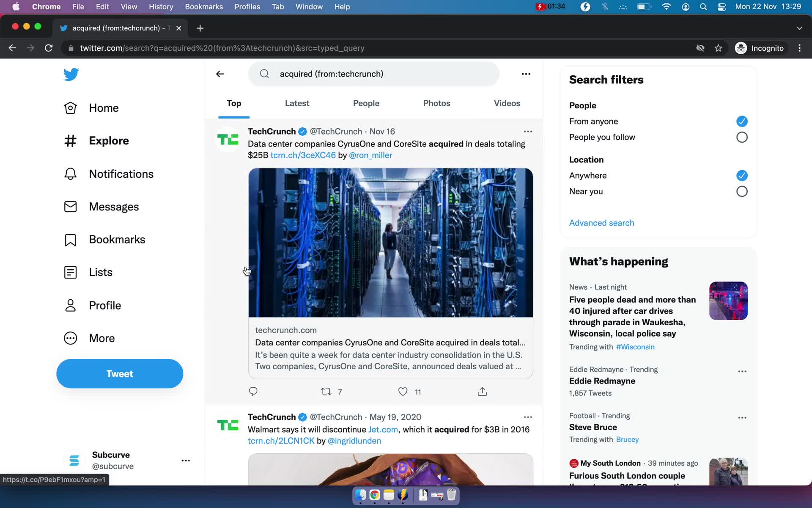Select the Top results tab

[234, 103]
